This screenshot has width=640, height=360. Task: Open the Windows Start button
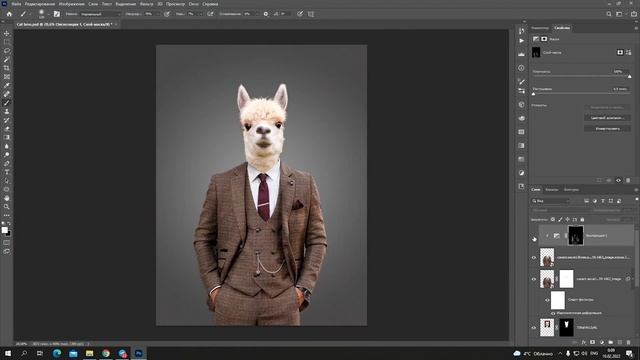point(8,353)
